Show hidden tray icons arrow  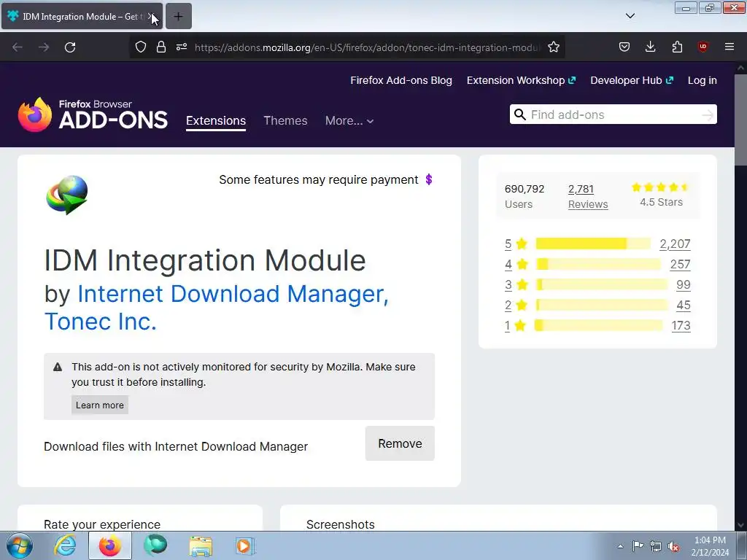click(620, 547)
